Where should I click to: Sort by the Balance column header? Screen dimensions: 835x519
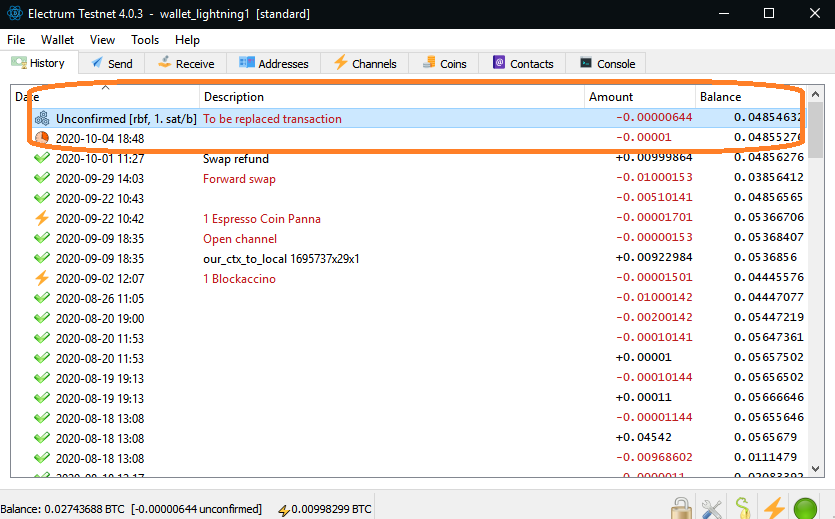[x=751, y=96]
